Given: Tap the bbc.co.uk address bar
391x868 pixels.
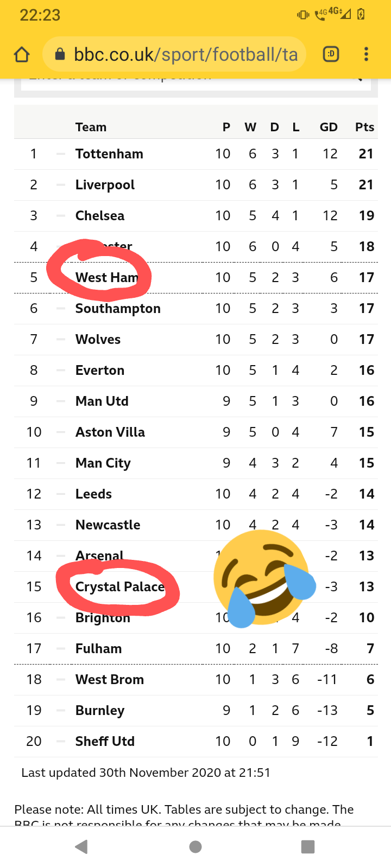Looking at the screenshot, I should pos(185,54).
